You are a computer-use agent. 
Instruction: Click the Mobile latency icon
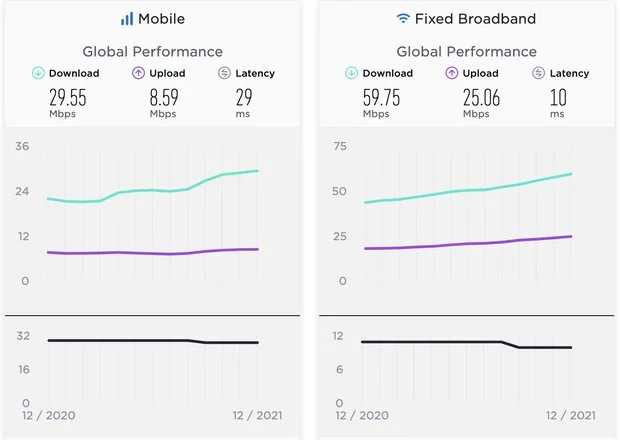tap(225, 72)
